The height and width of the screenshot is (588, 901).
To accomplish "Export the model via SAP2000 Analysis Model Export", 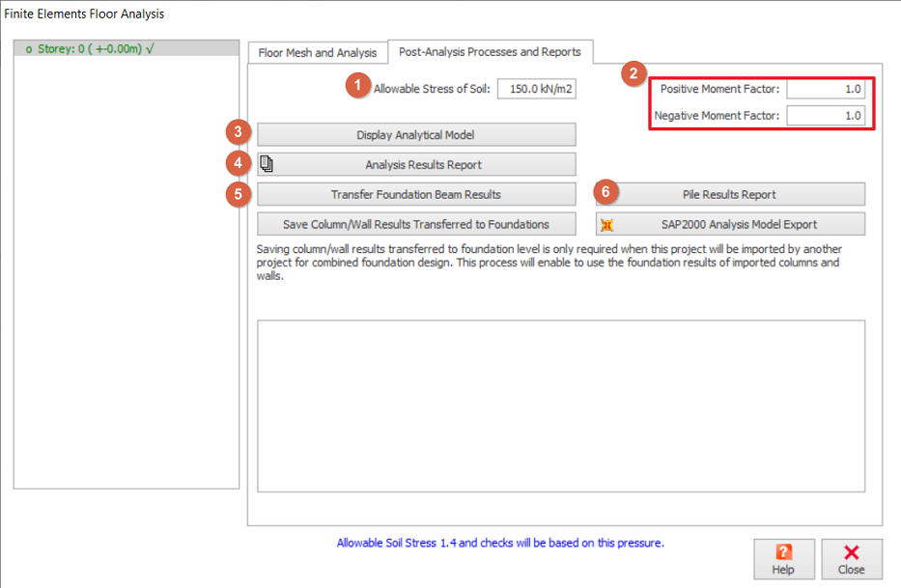I will point(729,224).
